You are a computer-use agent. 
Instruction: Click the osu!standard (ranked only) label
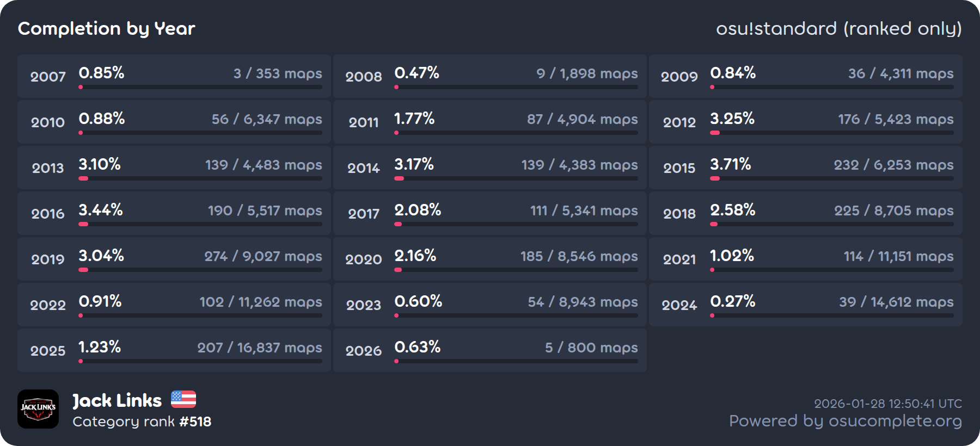[838, 28]
